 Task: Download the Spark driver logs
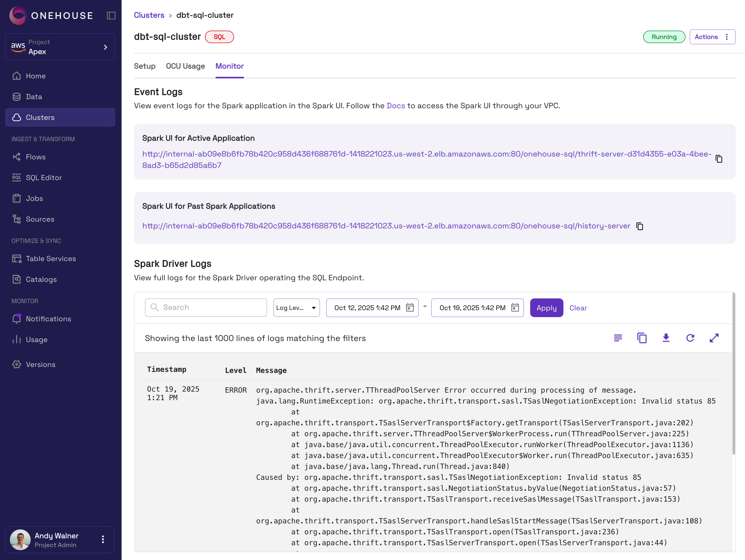tap(666, 338)
